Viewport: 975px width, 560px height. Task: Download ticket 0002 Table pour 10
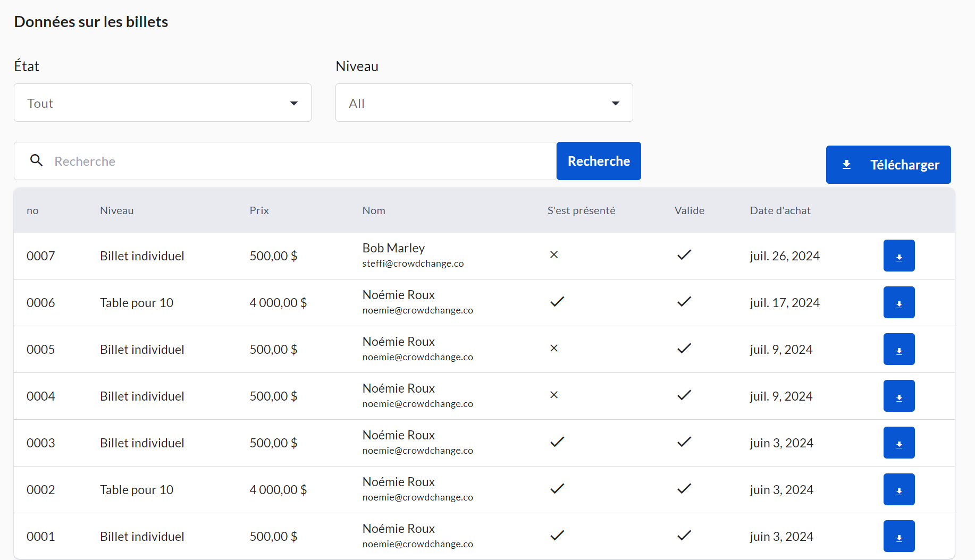898,489
